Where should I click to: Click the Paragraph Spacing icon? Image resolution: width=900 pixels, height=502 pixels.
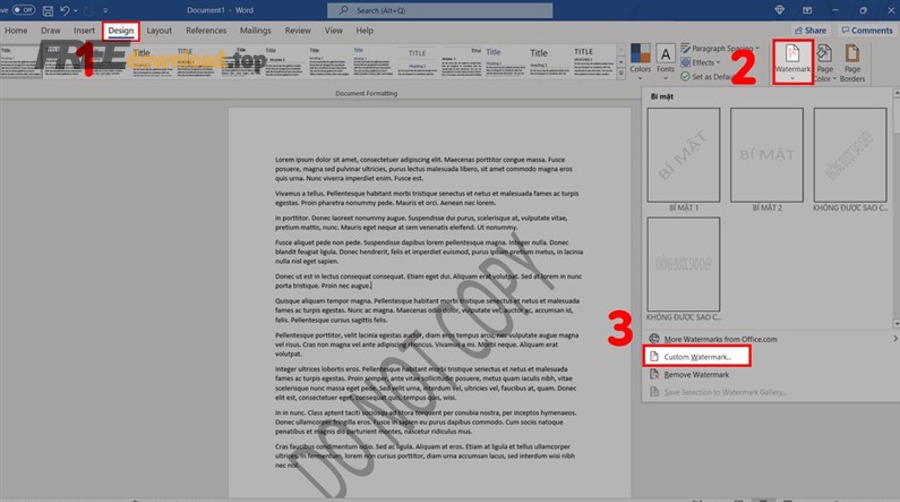[x=686, y=48]
